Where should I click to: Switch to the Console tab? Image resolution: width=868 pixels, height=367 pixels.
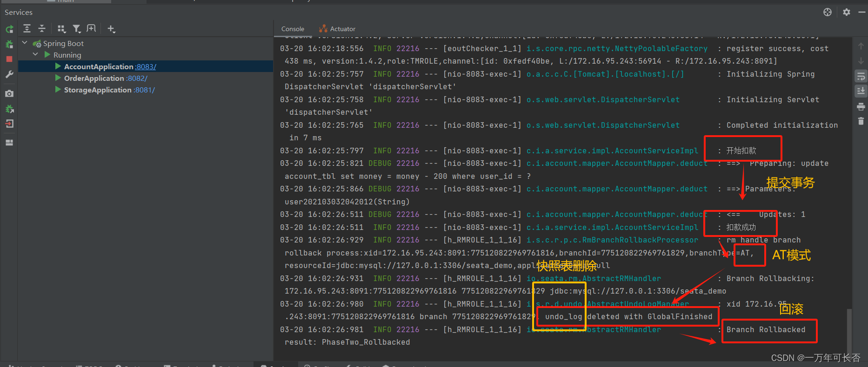pos(293,29)
